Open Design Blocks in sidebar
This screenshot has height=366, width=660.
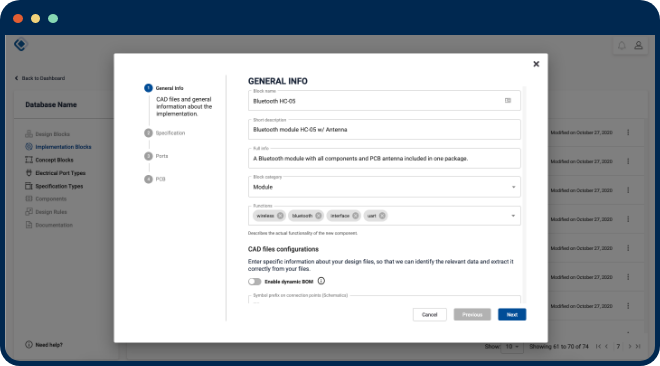pos(48,134)
